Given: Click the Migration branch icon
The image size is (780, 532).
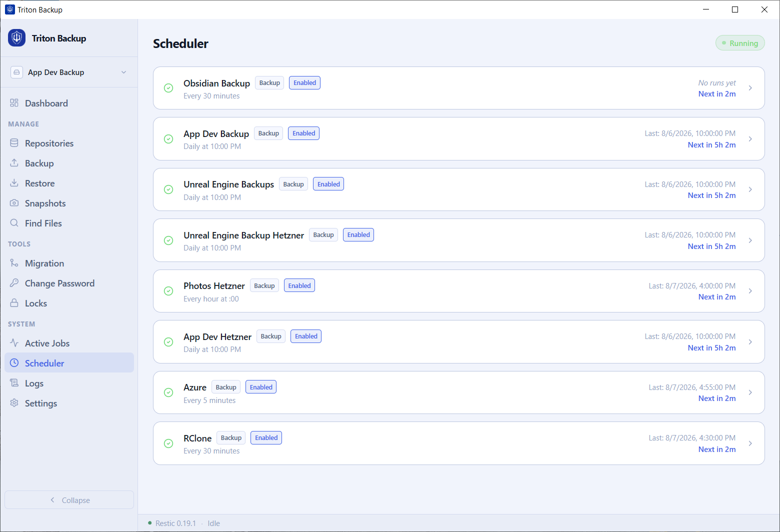Looking at the screenshot, I should (x=14, y=263).
